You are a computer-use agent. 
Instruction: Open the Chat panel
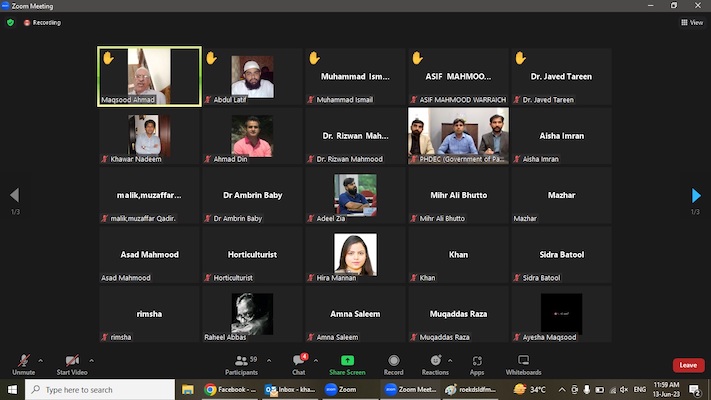tap(298, 362)
